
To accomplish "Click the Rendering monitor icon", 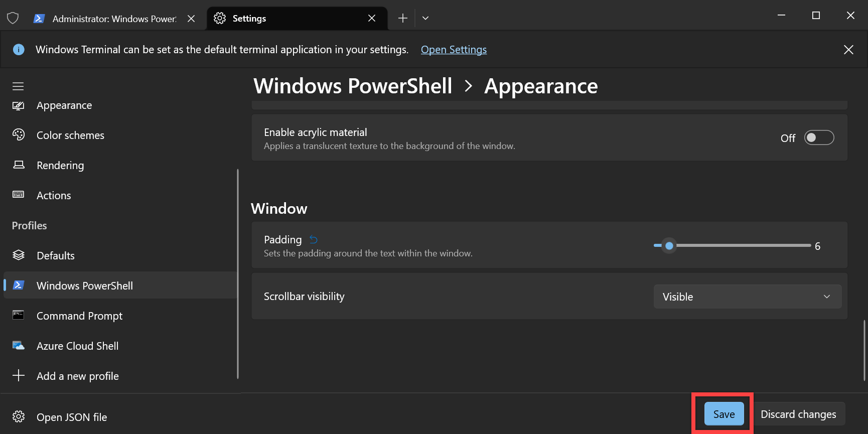I will 19,165.
